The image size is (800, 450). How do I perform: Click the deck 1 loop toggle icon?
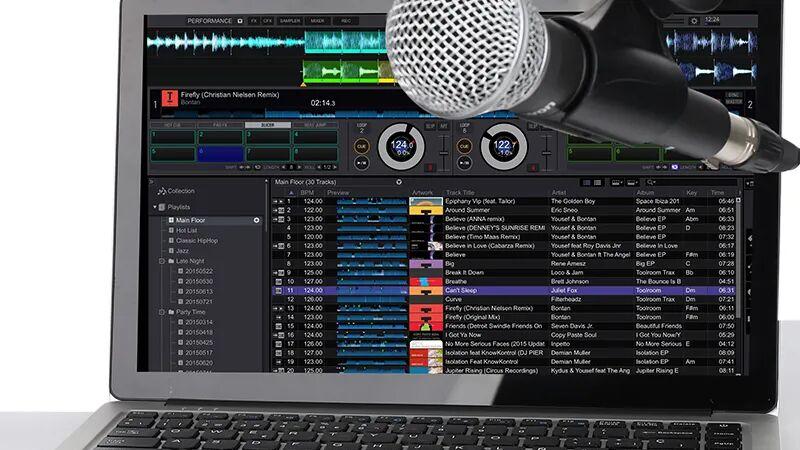coord(258,167)
